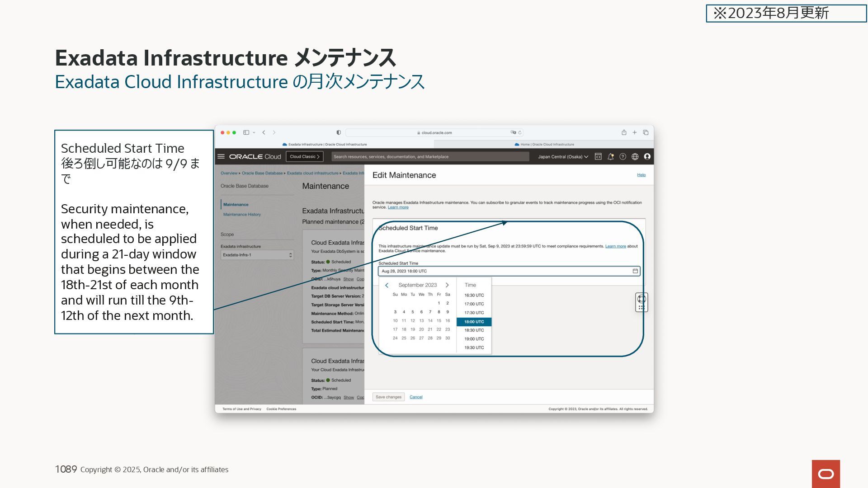Click the Cancel link

click(416, 397)
